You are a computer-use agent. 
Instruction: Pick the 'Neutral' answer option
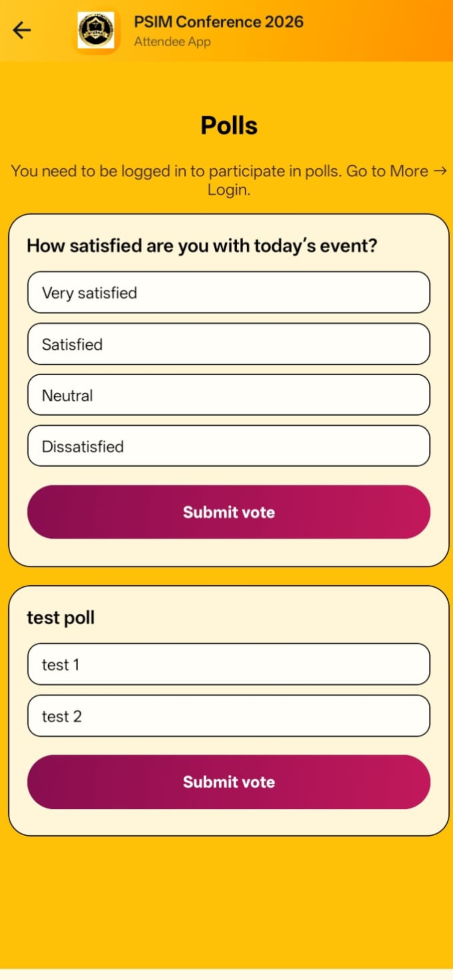pos(229,395)
